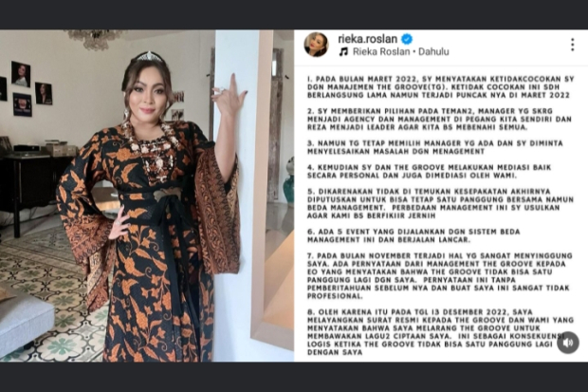The width and height of the screenshot is (588, 392).
Task: Click the music note icon
Action: [343, 51]
